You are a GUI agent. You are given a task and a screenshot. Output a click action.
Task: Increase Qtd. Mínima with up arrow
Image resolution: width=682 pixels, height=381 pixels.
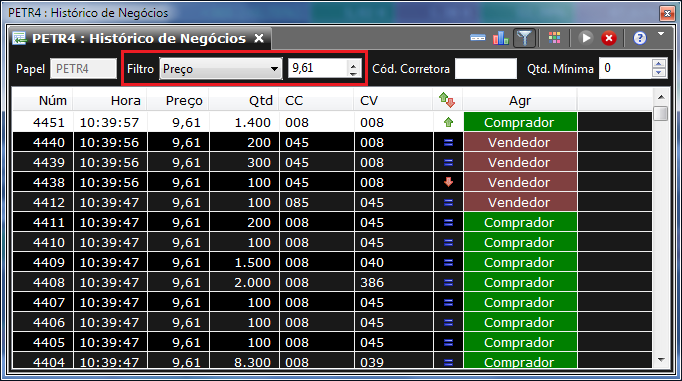coord(659,64)
